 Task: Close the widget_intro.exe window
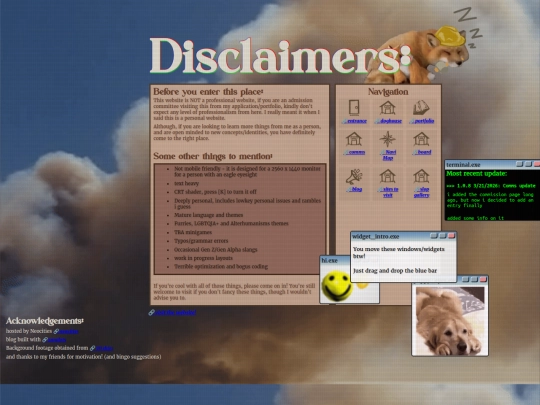[451, 236]
